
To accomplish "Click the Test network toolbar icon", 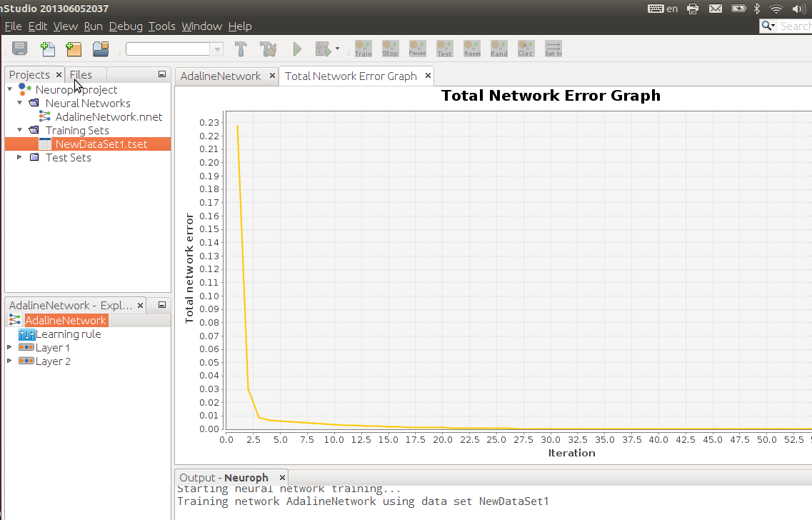I will (x=444, y=49).
